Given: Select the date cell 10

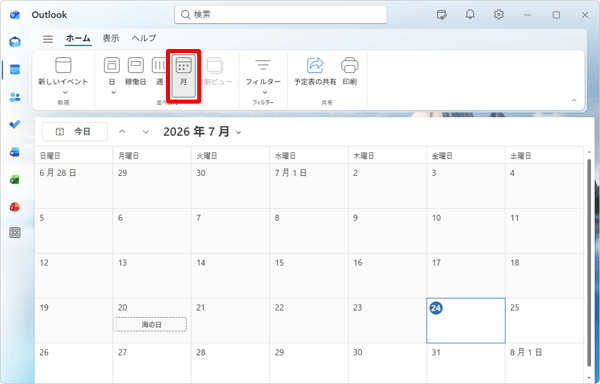Looking at the screenshot, I should [x=466, y=231].
